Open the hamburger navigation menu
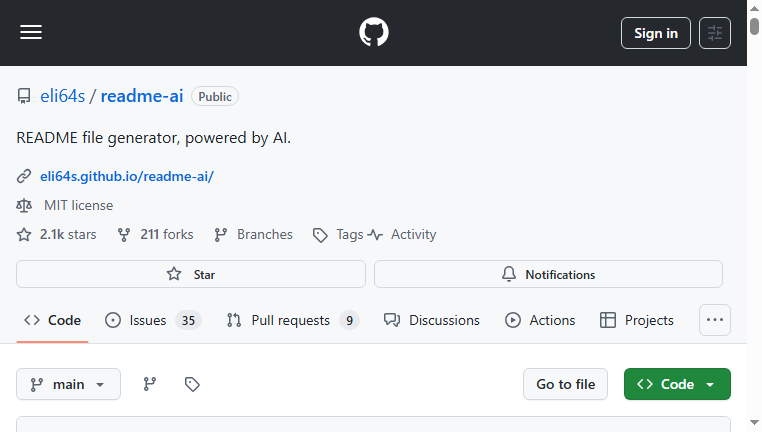The height and width of the screenshot is (432, 762). point(31,33)
